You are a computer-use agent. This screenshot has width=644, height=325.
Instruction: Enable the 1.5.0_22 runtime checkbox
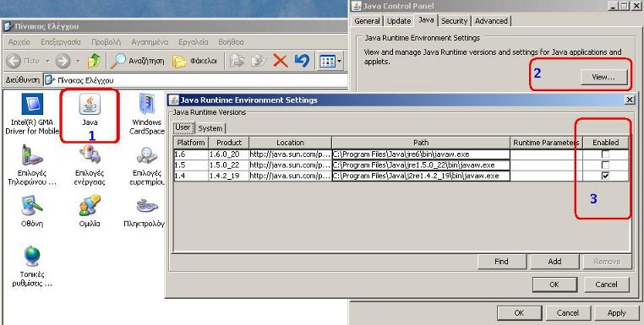[x=605, y=165]
